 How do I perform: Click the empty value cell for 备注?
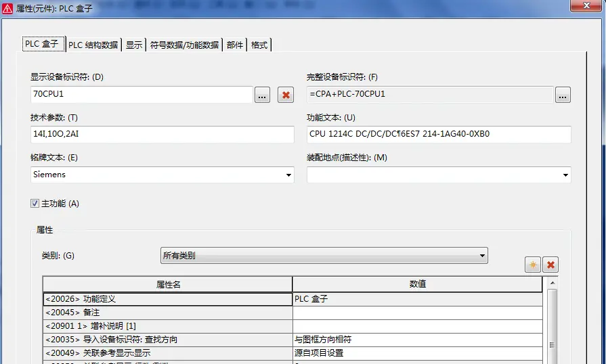[x=417, y=313]
